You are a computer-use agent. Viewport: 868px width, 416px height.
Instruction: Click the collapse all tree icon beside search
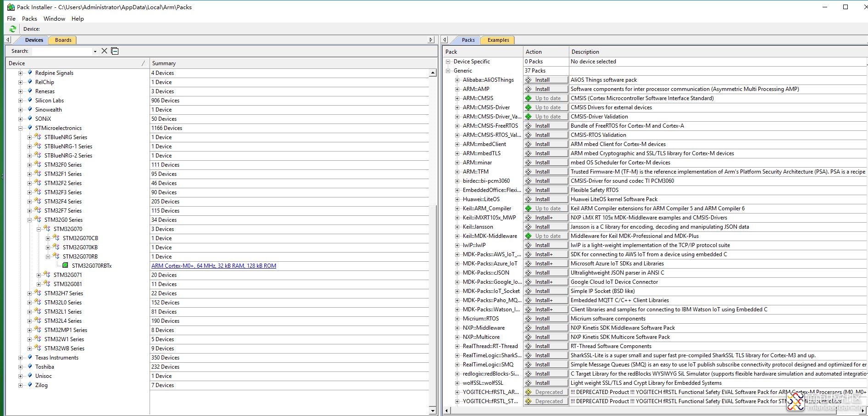pyautogui.click(x=115, y=51)
